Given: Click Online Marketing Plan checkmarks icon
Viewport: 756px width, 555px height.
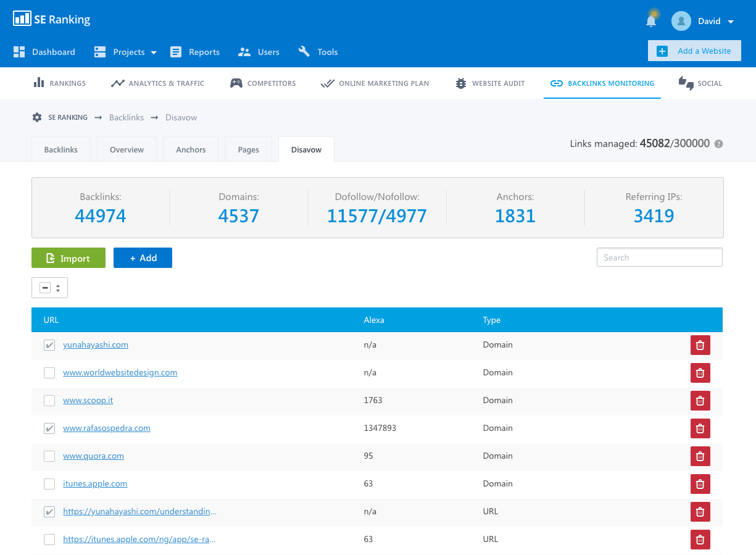Looking at the screenshot, I should tap(327, 83).
